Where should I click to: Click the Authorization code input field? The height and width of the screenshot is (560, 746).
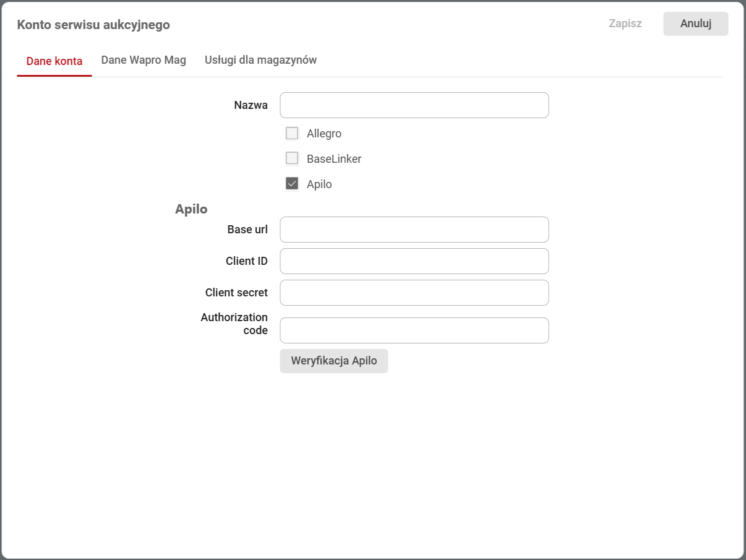414,330
